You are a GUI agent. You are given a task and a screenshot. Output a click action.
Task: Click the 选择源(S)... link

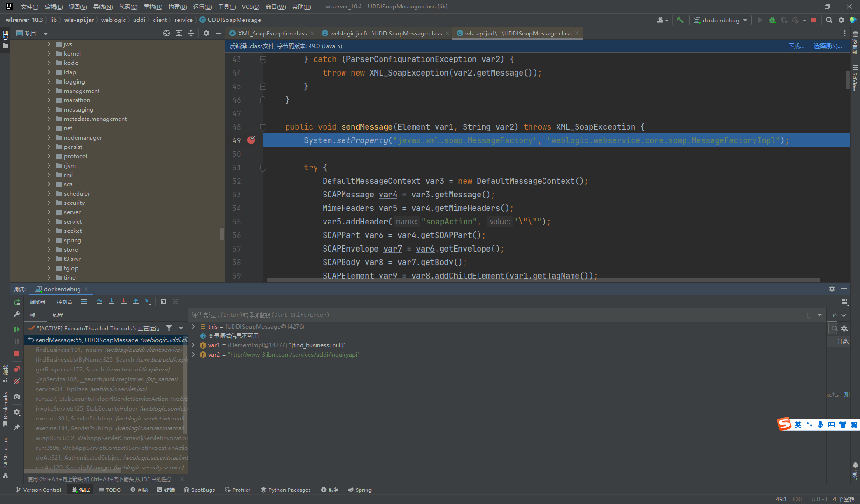pyautogui.click(x=828, y=46)
